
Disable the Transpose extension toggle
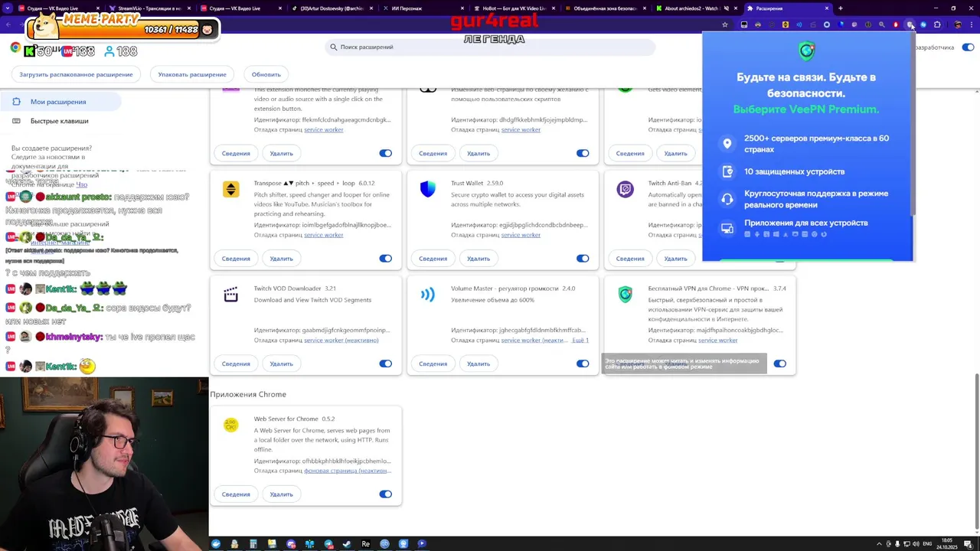[x=386, y=259]
